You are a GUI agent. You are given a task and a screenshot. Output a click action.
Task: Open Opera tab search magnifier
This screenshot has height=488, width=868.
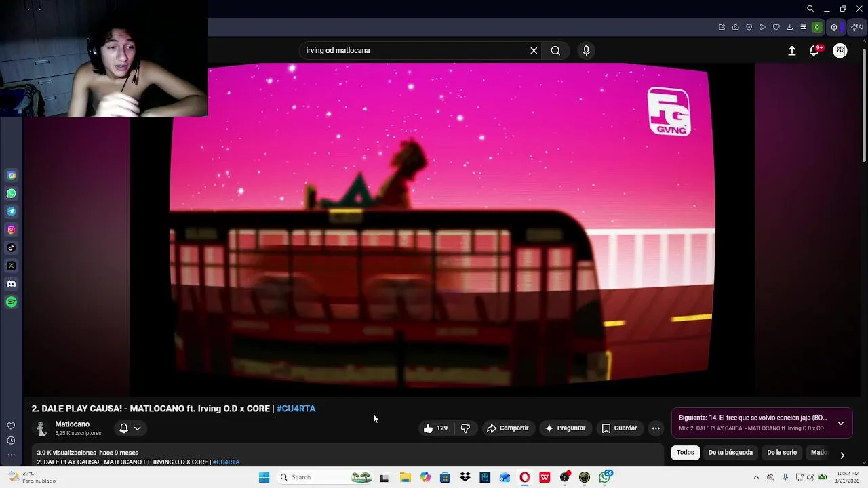(x=810, y=9)
